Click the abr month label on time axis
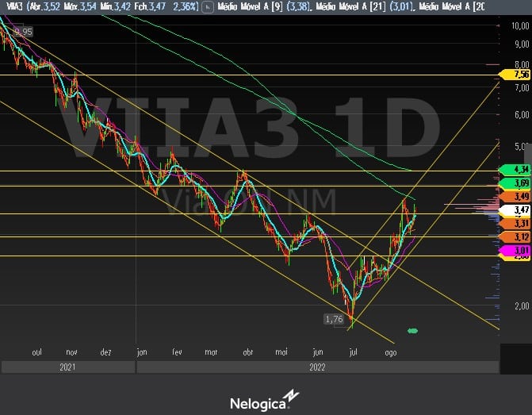The width and height of the screenshot is (532, 415). pyautogui.click(x=247, y=351)
